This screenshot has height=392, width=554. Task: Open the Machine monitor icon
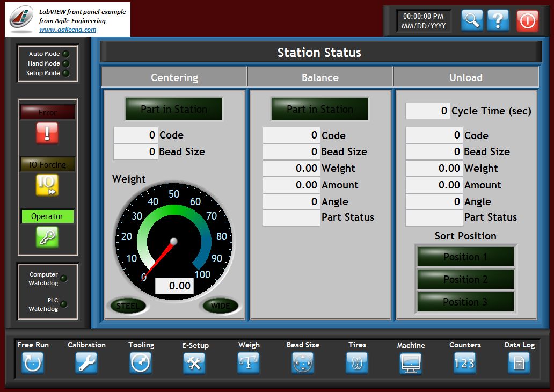tap(411, 364)
